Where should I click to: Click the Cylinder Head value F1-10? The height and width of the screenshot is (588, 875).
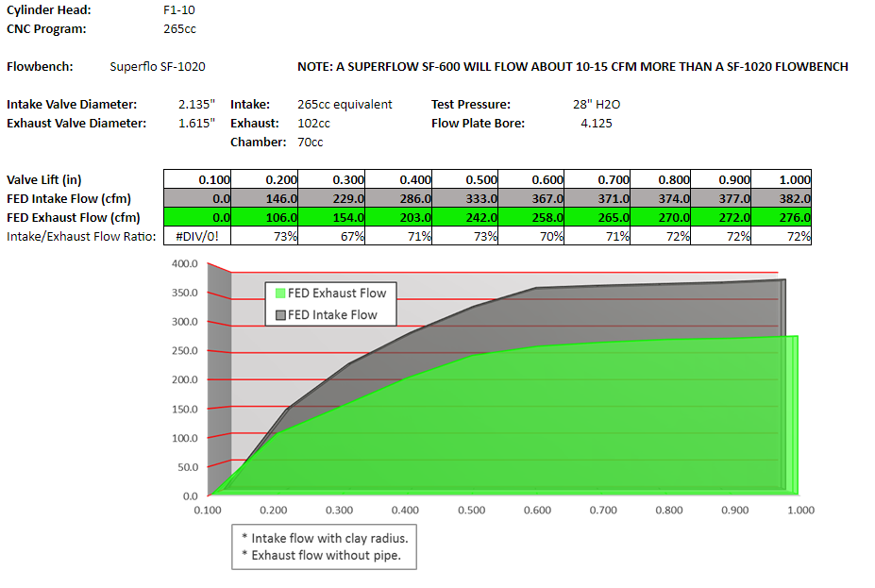pos(180,10)
